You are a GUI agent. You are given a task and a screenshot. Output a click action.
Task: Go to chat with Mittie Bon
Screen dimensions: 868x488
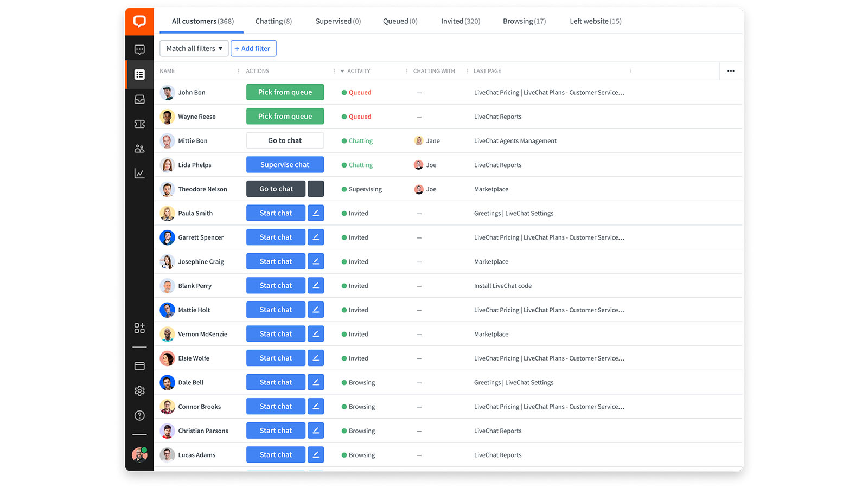tap(285, 140)
